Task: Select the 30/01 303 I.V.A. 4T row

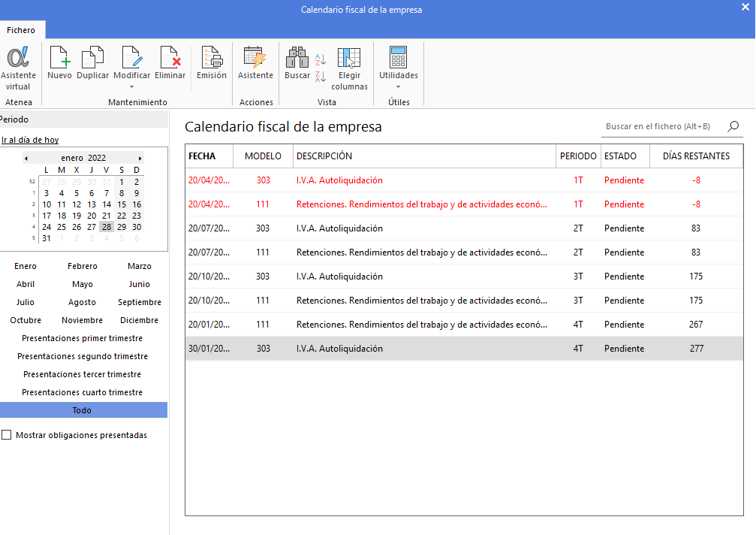Action: click(x=464, y=349)
